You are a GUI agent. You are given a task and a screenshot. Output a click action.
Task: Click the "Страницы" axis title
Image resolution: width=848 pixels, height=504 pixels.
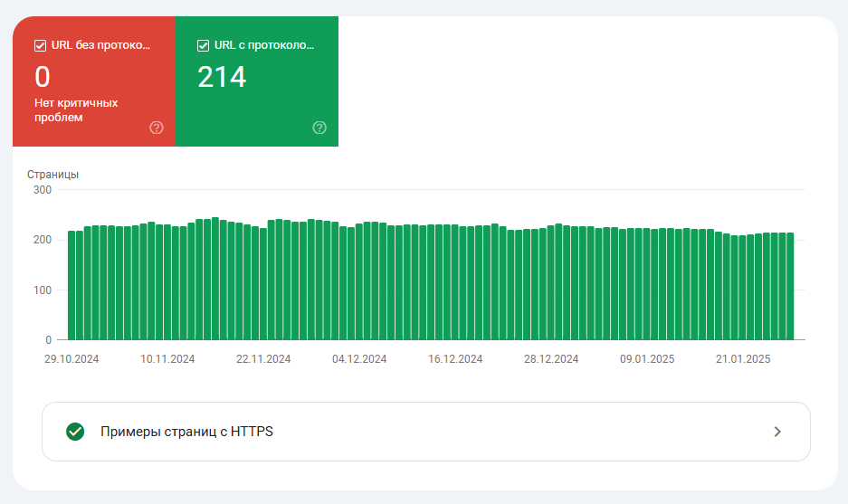point(52,174)
